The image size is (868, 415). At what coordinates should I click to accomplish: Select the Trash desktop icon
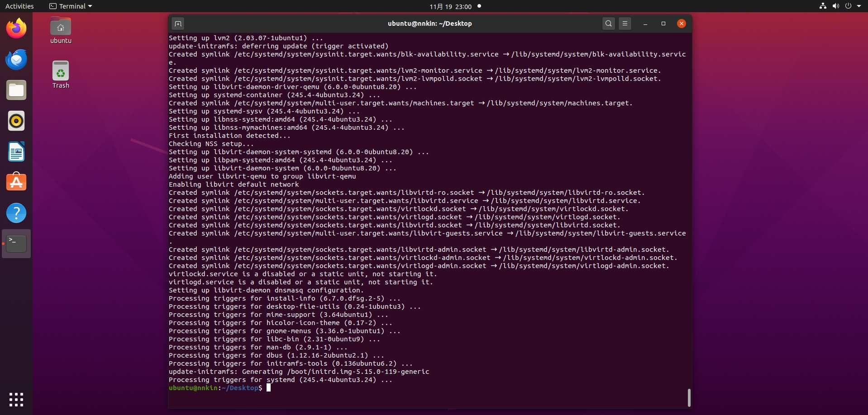(x=61, y=75)
